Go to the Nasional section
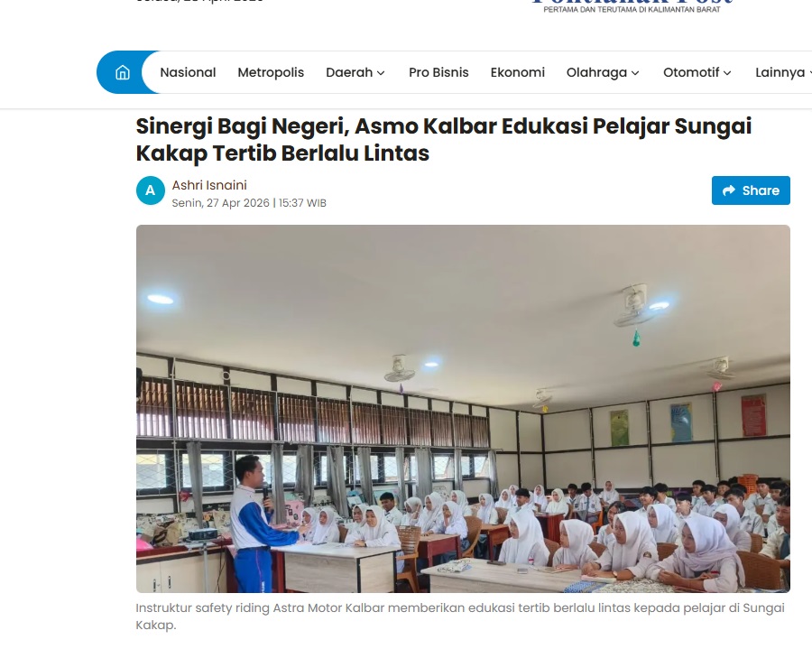This screenshot has height=649, width=812. (x=188, y=72)
